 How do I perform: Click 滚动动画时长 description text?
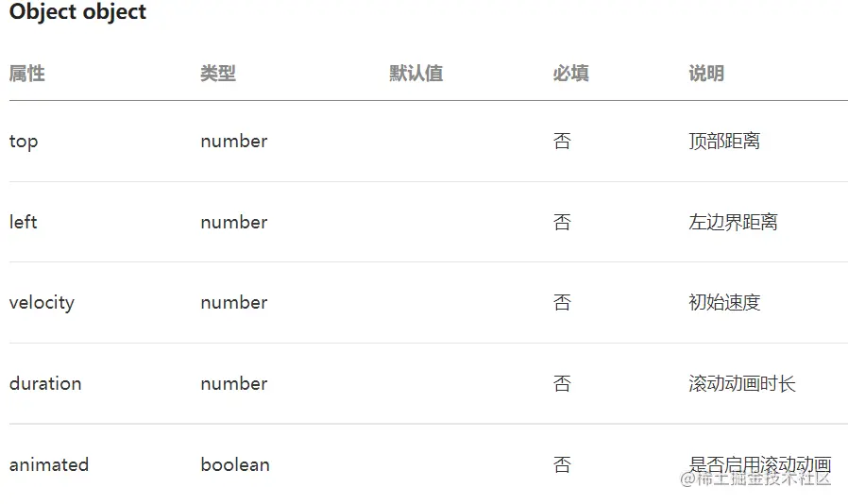(742, 383)
